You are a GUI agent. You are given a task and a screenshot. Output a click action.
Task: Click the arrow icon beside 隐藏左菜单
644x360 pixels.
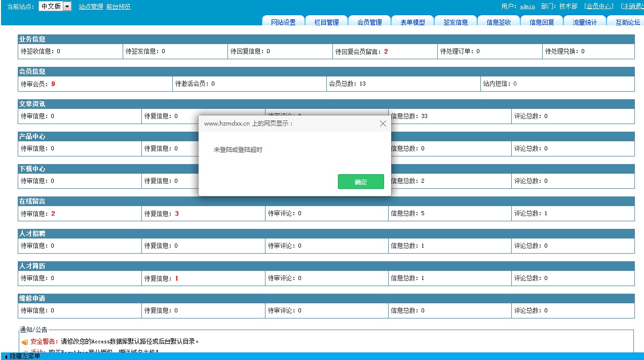tap(6, 356)
